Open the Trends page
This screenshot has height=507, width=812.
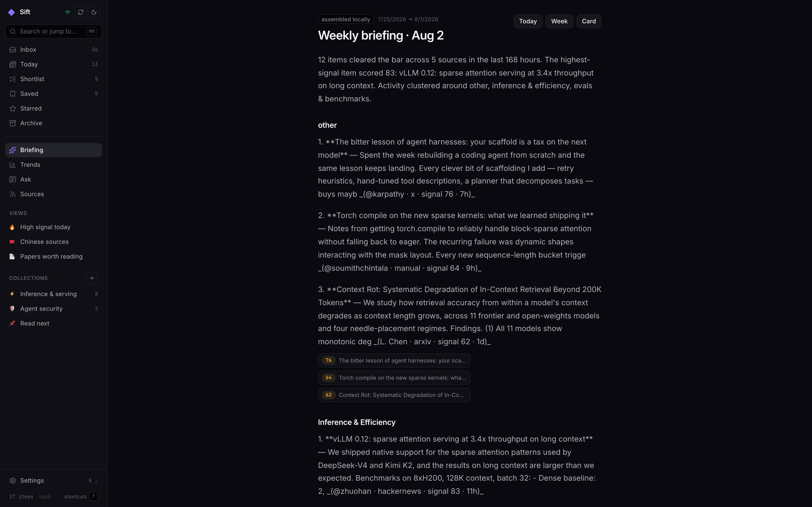point(53,165)
